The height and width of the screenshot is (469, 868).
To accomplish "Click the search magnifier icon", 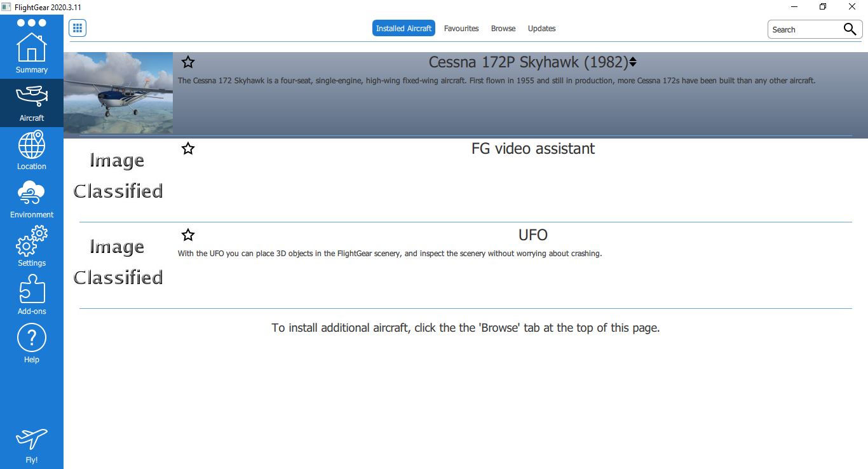I will click(x=850, y=29).
